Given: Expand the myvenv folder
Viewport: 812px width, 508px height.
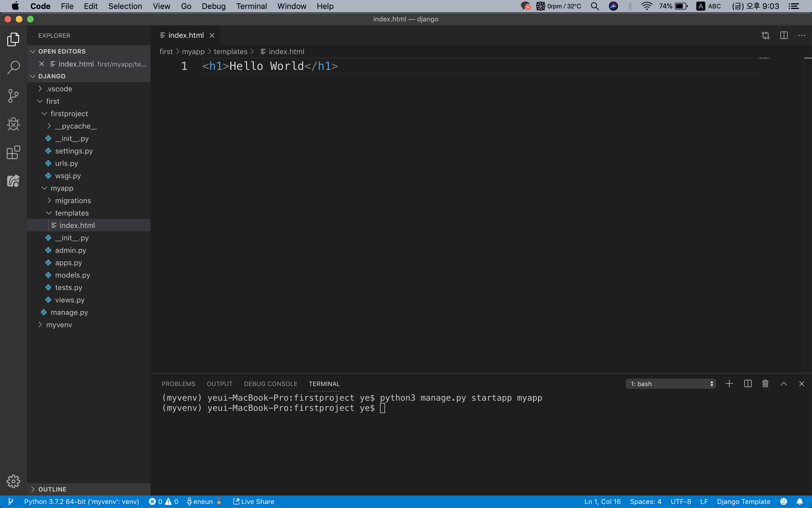Looking at the screenshot, I should [x=59, y=325].
